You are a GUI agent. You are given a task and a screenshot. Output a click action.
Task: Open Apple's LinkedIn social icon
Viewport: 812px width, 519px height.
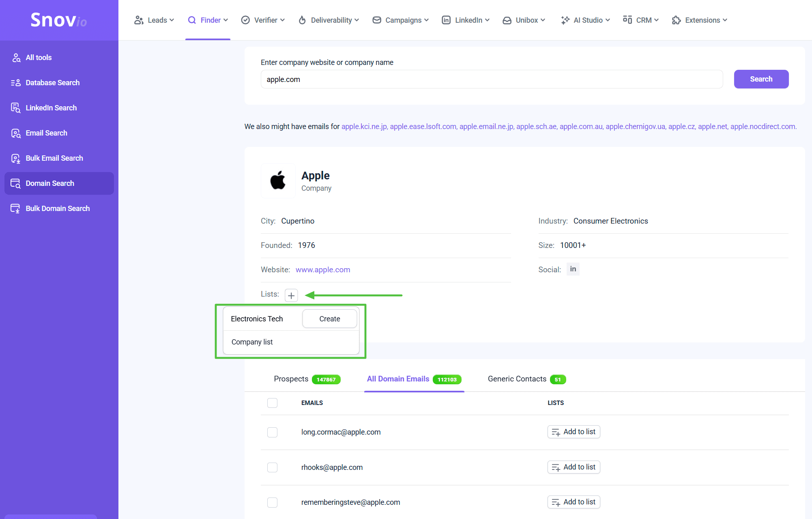(573, 269)
